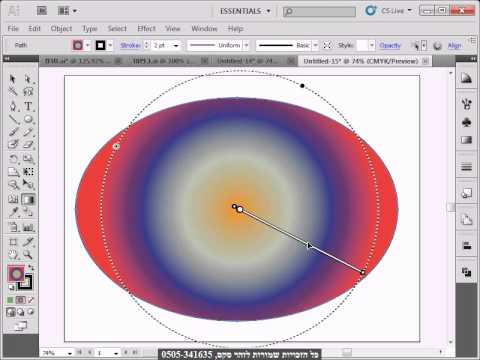The image size is (480, 360).
Task: Select the Scale tool
Action: (x=28, y=159)
